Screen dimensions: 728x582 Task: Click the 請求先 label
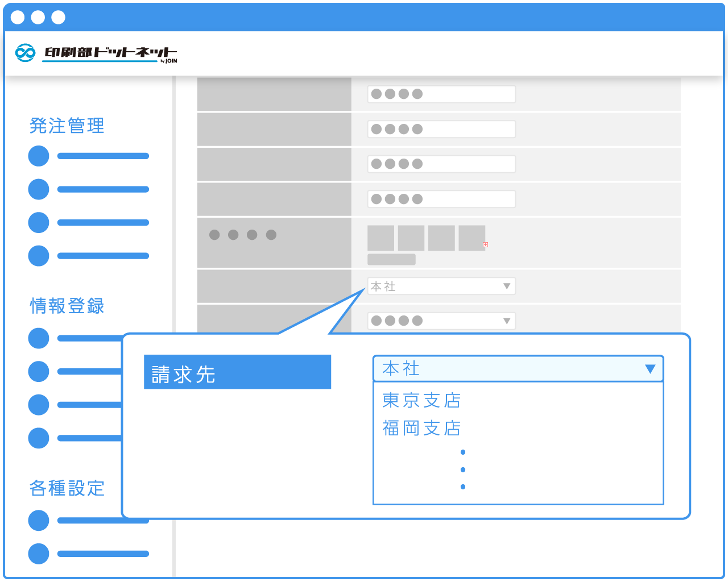click(237, 372)
